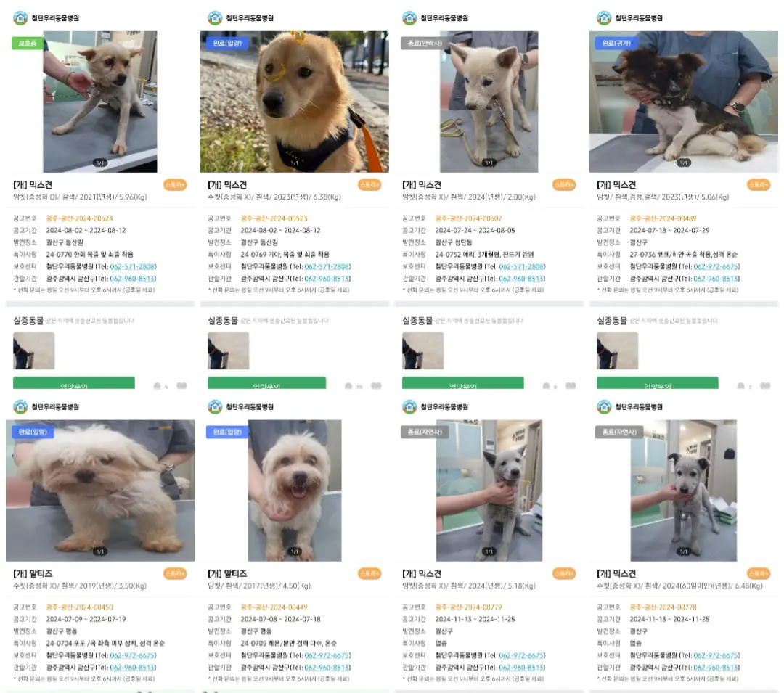Image resolution: width=784 pixels, height=693 pixels.
Task: Click the 입양문의 button under the 00489 listing
Action: [x=657, y=383]
